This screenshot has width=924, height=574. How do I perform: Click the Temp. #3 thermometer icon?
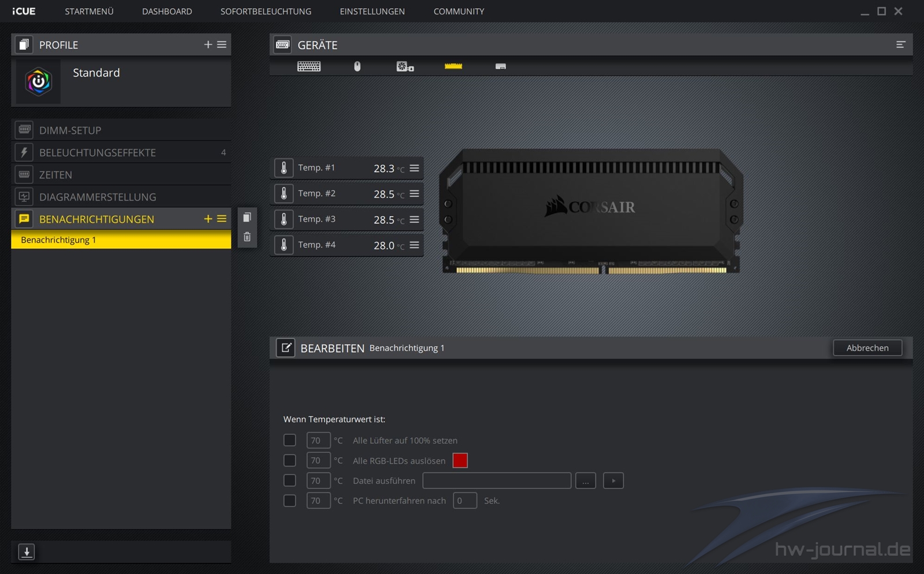(x=284, y=219)
